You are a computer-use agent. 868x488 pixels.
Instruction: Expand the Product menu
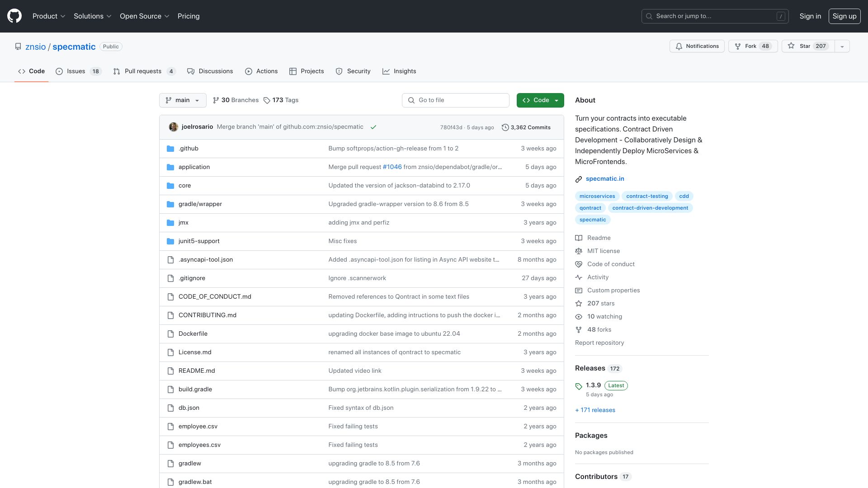click(49, 16)
